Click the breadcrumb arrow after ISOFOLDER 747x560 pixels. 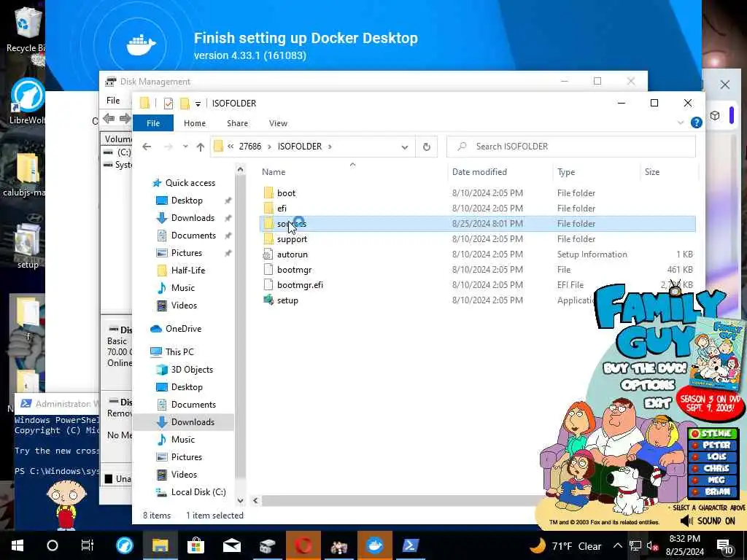[330, 147]
